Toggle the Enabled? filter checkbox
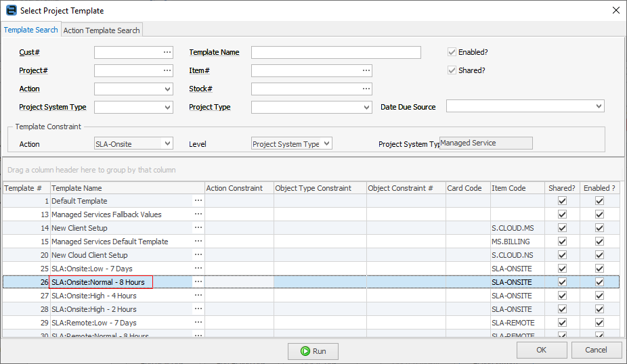 452,52
